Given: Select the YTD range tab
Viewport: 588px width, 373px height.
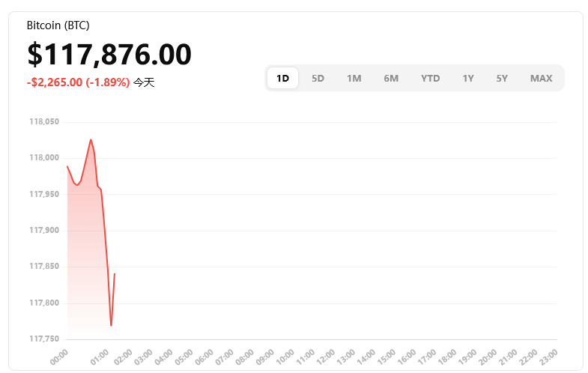Looking at the screenshot, I should tap(430, 78).
